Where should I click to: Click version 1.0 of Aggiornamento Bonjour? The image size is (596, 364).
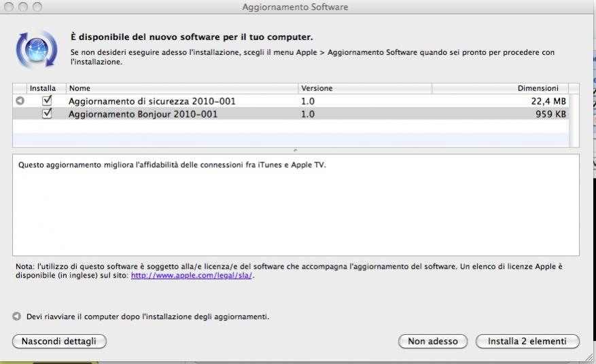pyautogui.click(x=308, y=114)
